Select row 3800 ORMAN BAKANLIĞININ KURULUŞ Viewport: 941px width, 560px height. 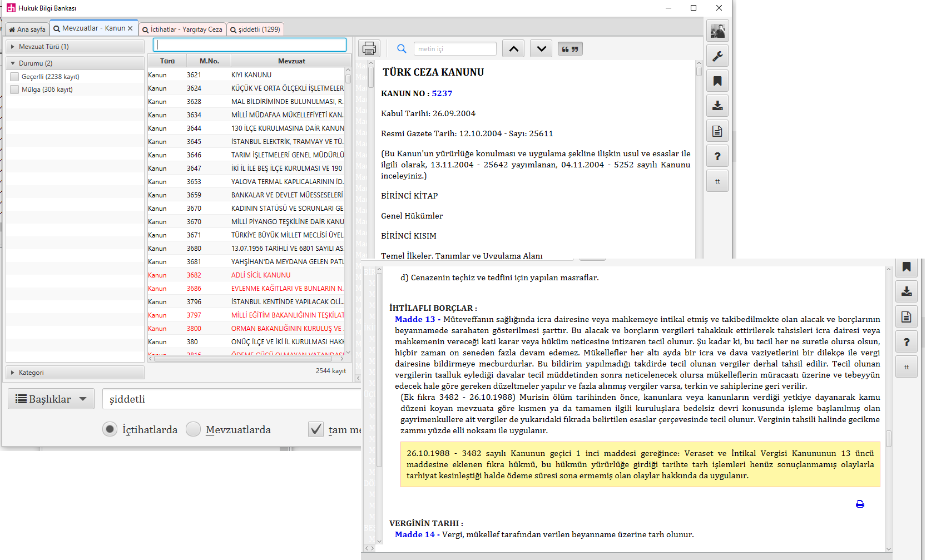click(x=246, y=329)
